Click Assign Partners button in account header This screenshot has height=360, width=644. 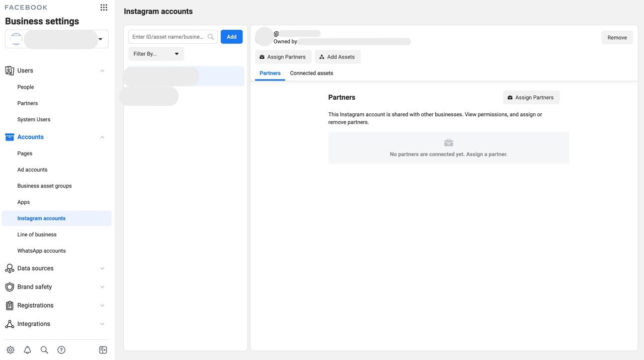click(283, 57)
